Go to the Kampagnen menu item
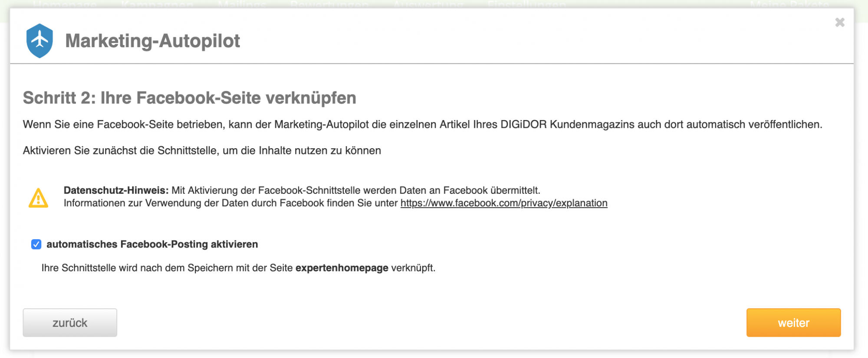This screenshot has height=358, width=868. (157, 4)
